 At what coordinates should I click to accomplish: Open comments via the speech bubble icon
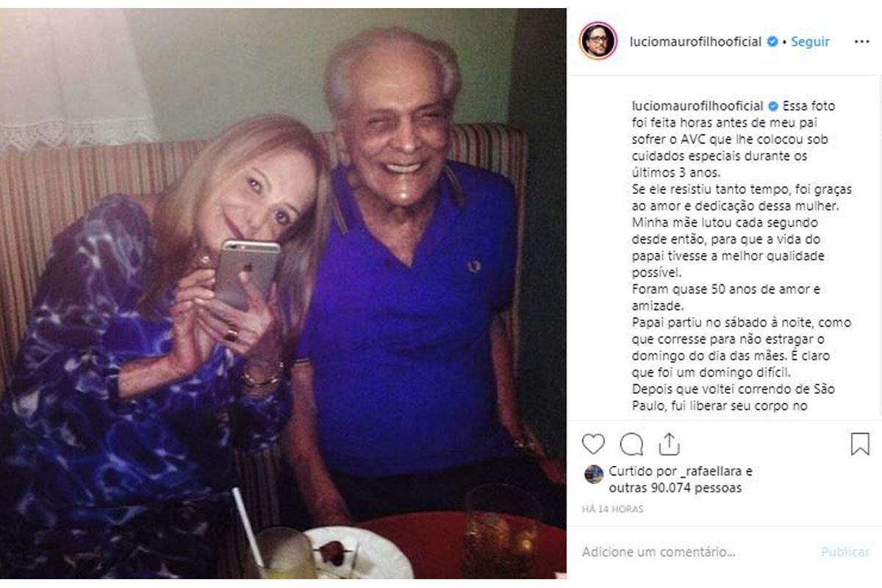click(x=631, y=444)
